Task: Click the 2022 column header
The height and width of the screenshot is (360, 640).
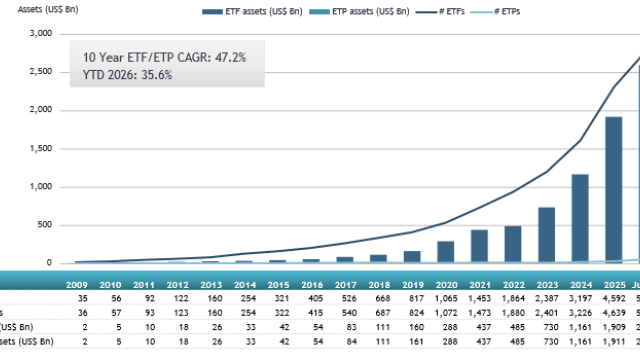Action: click(x=513, y=285)
